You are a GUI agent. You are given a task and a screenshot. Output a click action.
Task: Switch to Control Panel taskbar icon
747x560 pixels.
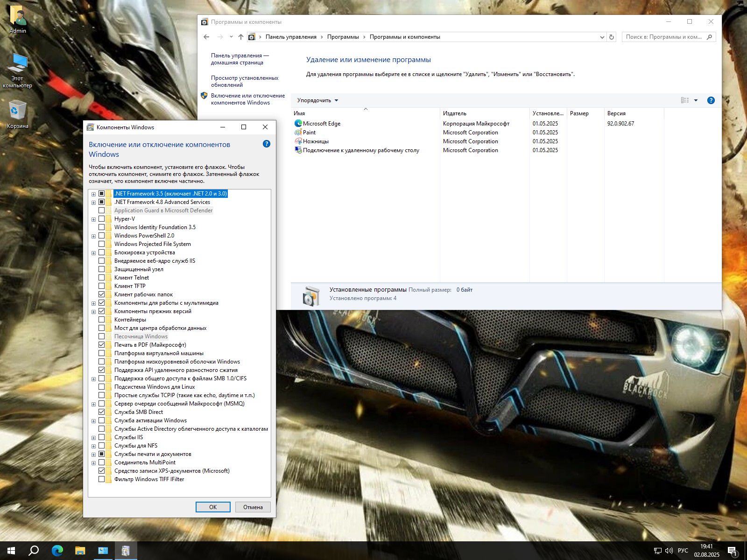point(103,551)
